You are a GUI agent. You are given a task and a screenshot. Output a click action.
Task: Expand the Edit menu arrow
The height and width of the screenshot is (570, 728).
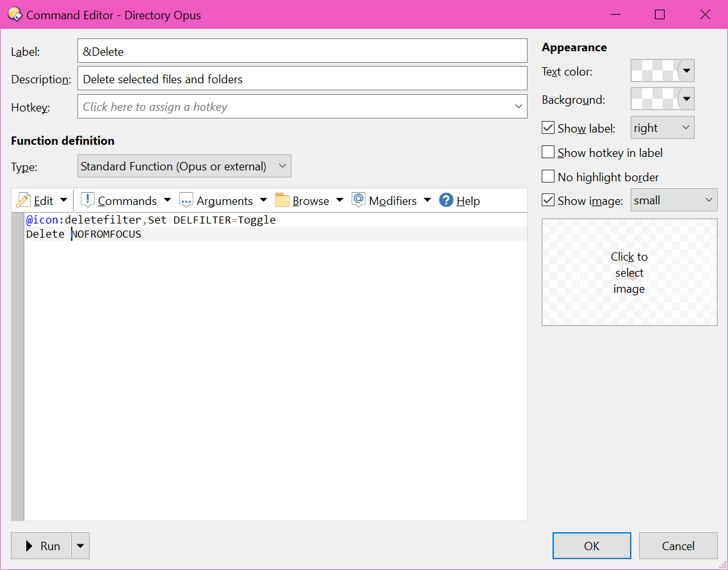pos(63,200)
